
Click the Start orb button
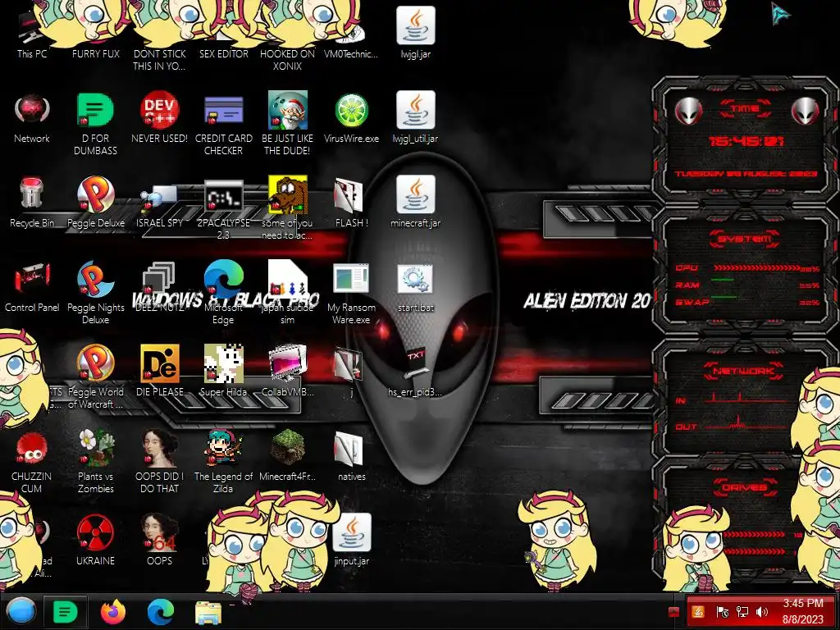21,611
